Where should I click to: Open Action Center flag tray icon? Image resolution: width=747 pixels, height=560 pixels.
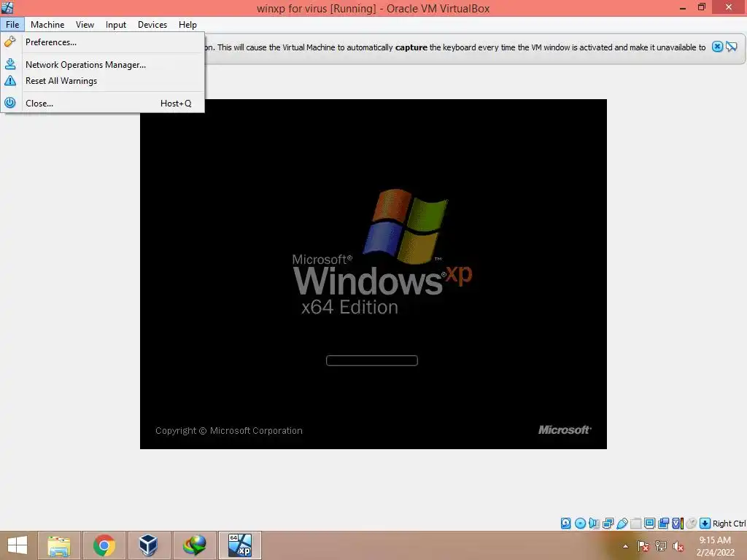pyautogui.click(x=643, y=546)
